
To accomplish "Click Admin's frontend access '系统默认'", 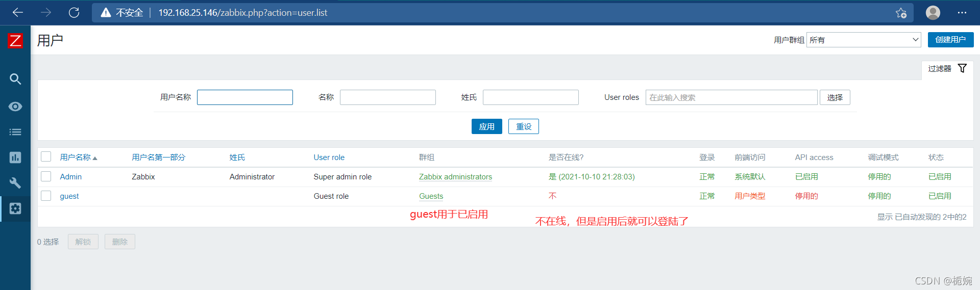I will (x=750, y=177).
